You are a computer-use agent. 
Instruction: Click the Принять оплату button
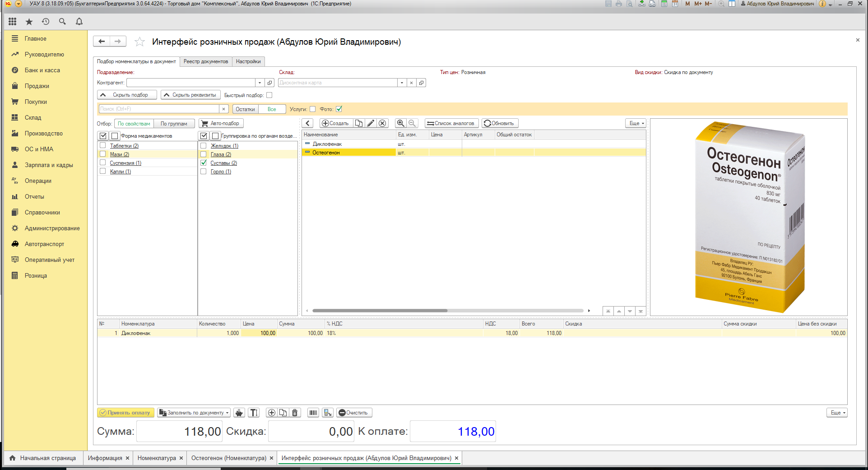[x=126, y=413]
